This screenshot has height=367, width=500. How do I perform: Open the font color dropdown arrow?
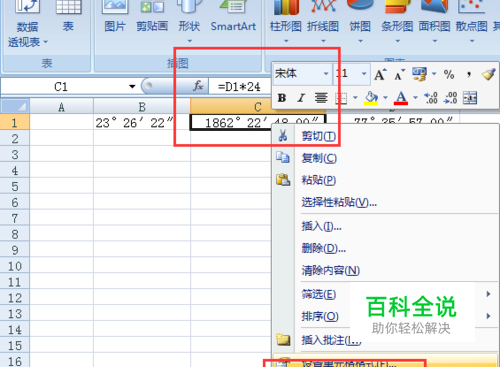tap(415, 98)
